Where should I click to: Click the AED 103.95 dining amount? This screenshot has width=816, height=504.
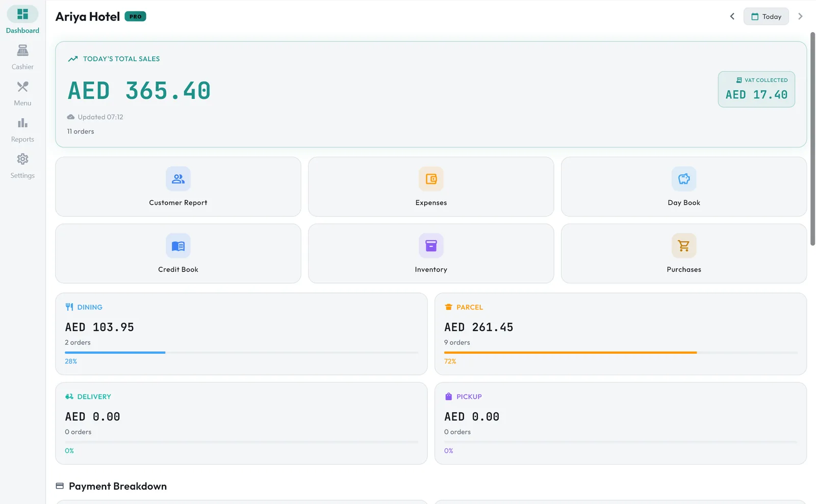click(x=99, y=327)
